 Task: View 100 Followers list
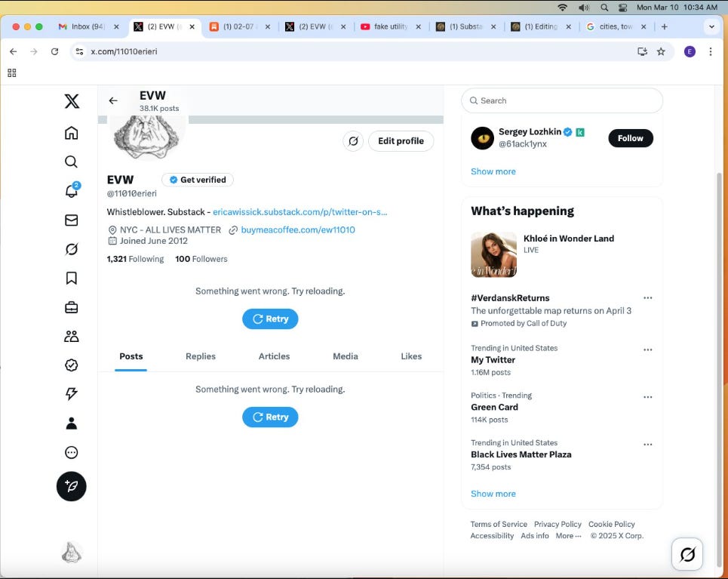pos(201,259)
